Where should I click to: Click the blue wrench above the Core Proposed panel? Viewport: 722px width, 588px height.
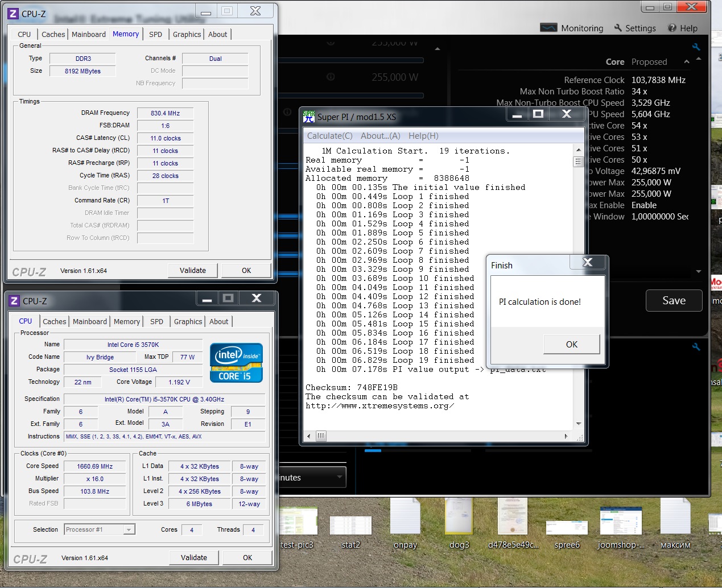coord(696,47)
